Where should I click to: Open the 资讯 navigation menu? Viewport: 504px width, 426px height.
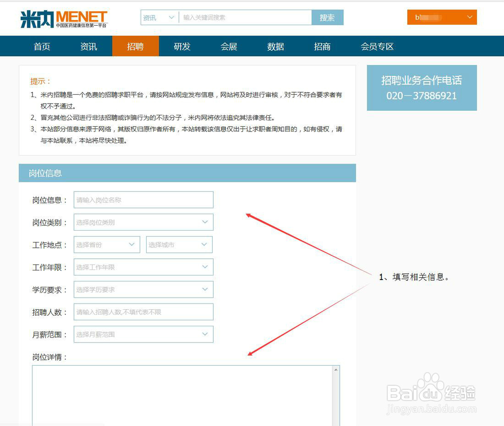pos(89,46)
